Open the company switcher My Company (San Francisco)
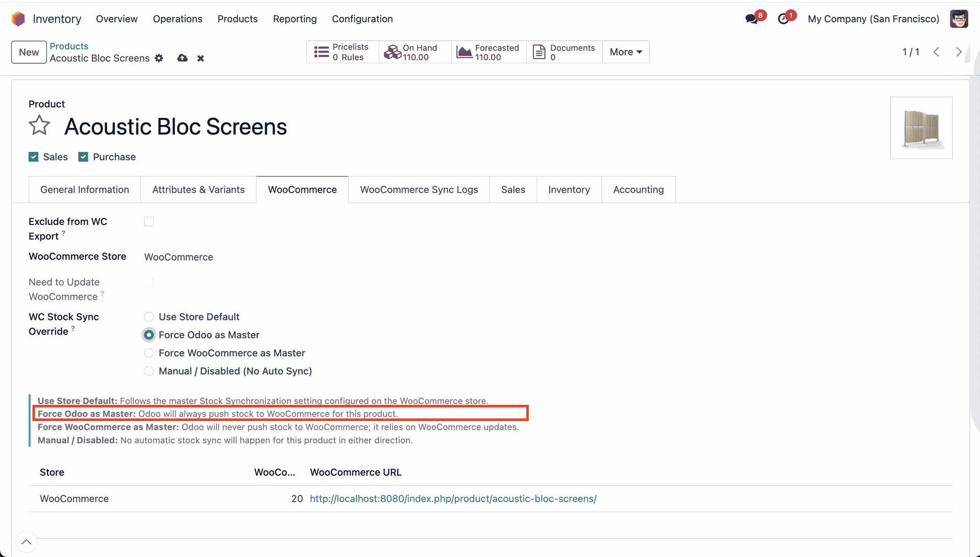The image size is (980, 557). pyautogui.click(x=873, y=19)
